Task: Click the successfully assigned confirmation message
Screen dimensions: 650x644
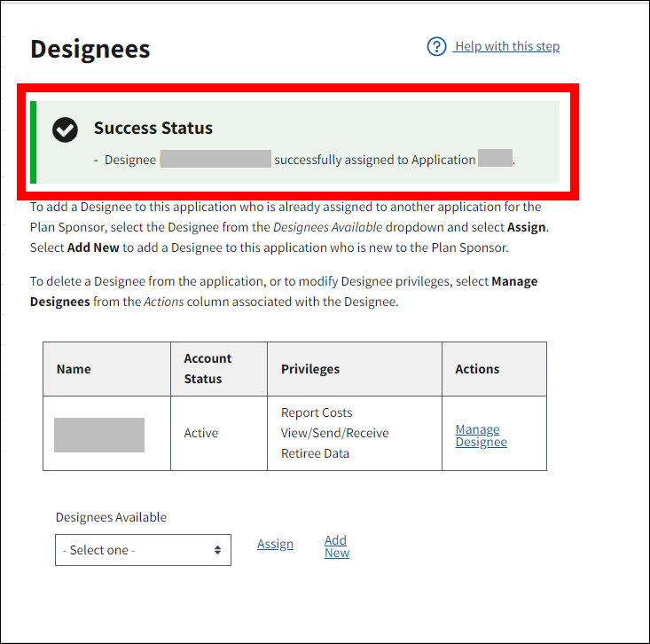Action: click(x=374, y=160)
